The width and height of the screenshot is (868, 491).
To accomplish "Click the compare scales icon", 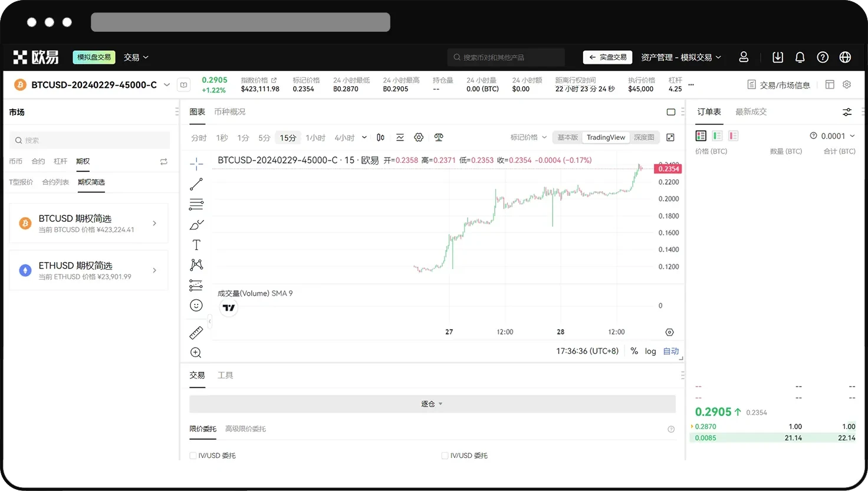I will tap(438, 138).
